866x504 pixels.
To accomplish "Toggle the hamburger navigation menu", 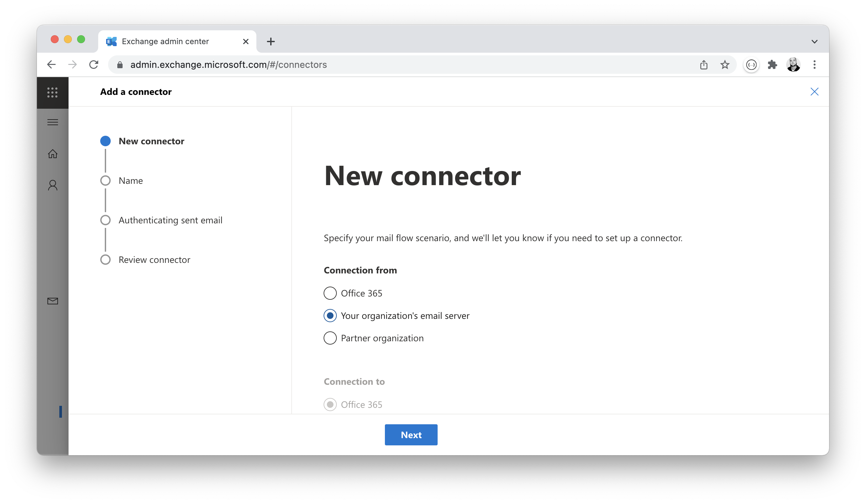I will 53,122.
